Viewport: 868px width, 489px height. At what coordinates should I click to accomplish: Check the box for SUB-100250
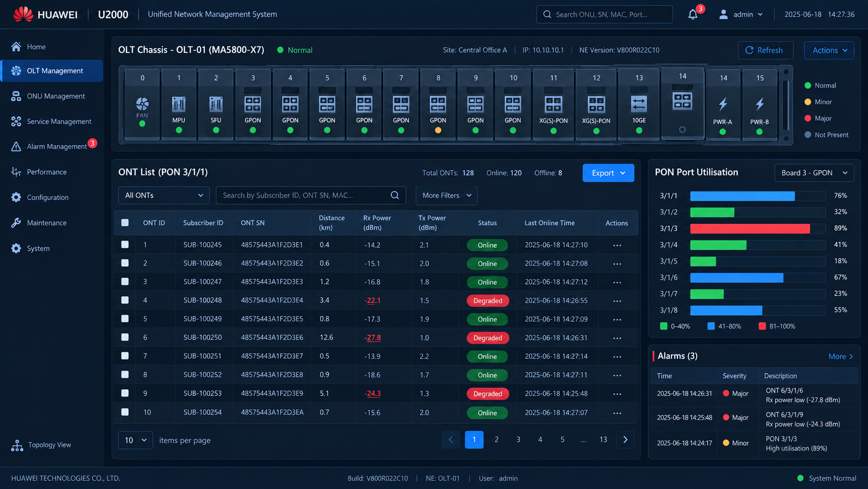pyautogui.click(x=125, y=337)
